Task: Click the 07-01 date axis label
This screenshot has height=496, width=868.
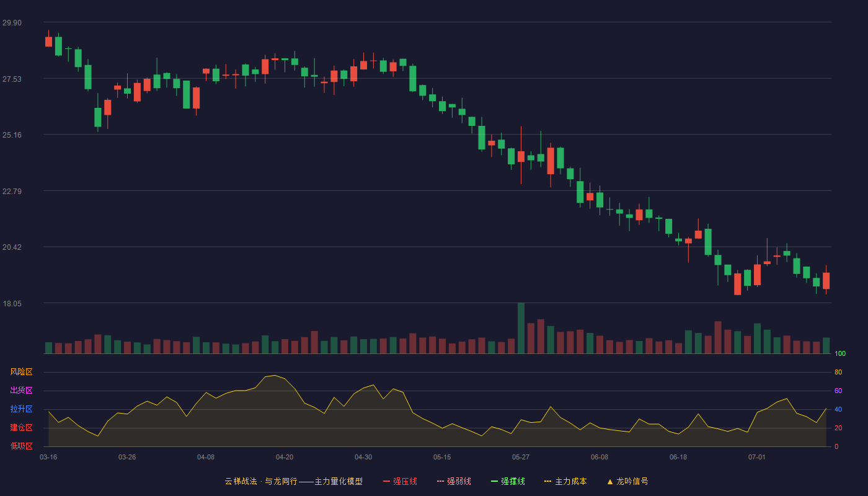Action: 757,457
